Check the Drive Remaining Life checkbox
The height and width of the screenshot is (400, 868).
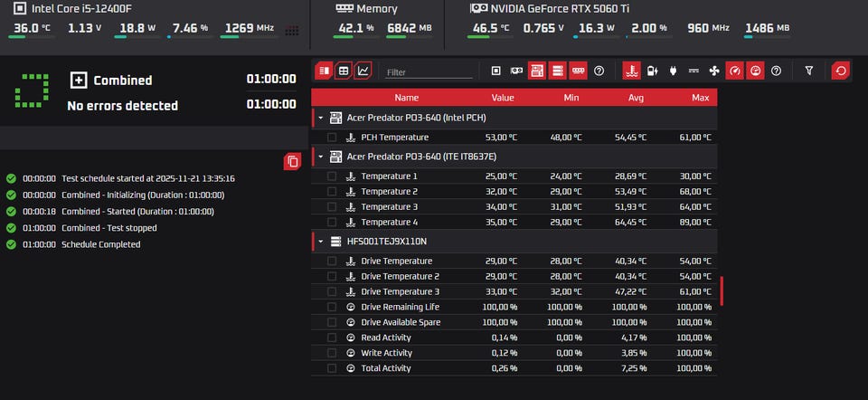(x=332, y=307)
